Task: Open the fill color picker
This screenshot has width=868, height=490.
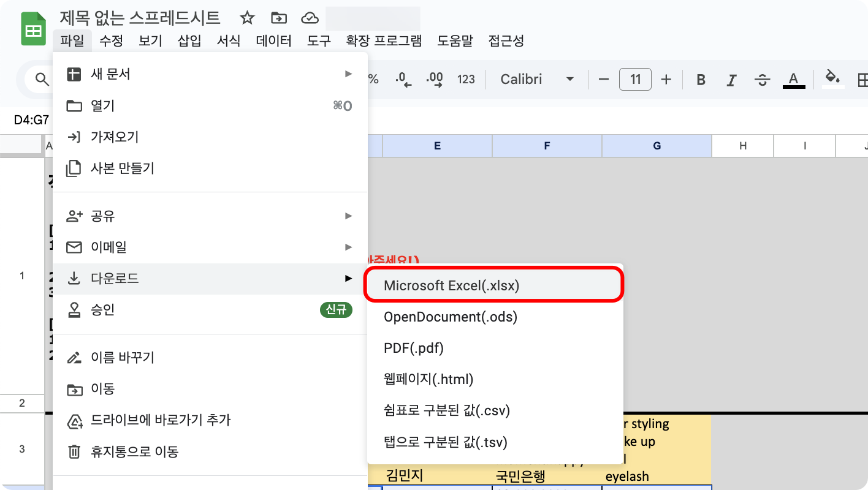Action: pos(832,78)
